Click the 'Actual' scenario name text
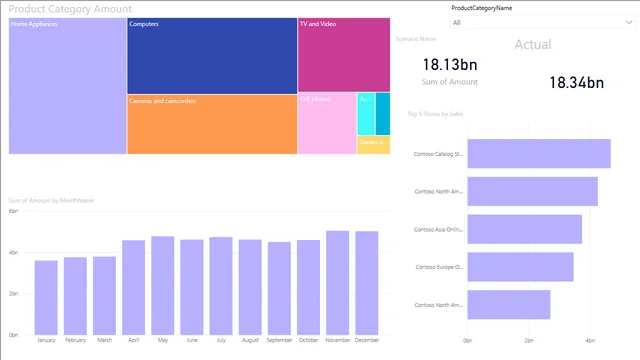 (x=533, y=44)
